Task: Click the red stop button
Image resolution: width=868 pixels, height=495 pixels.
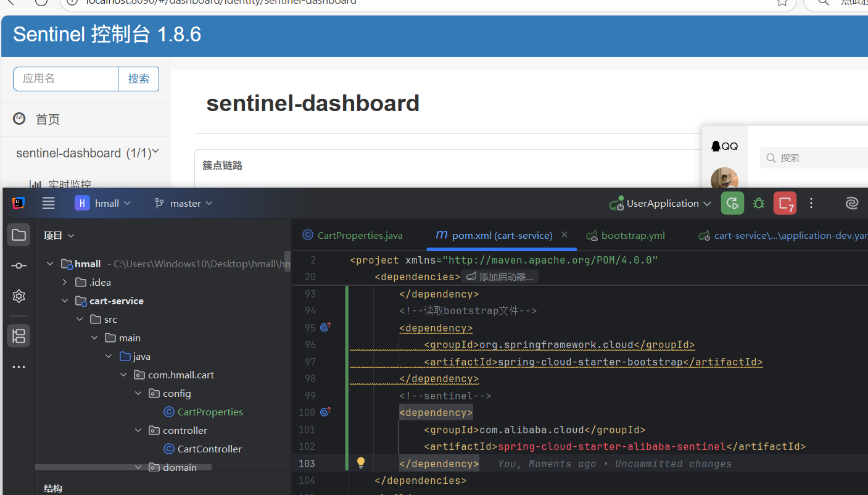Action: (785, 203)
